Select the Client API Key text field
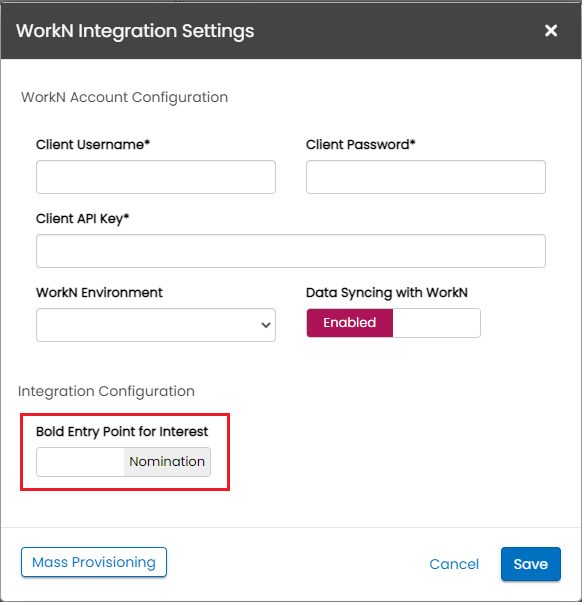Screen dimensions: 584x605 (x=291, y=251)
